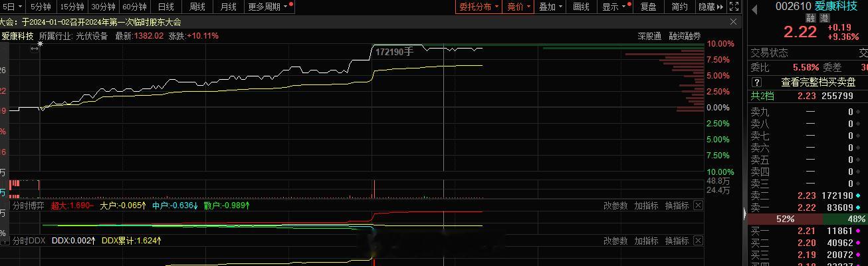Open the 5日 period dropdown

click(13, 7)
